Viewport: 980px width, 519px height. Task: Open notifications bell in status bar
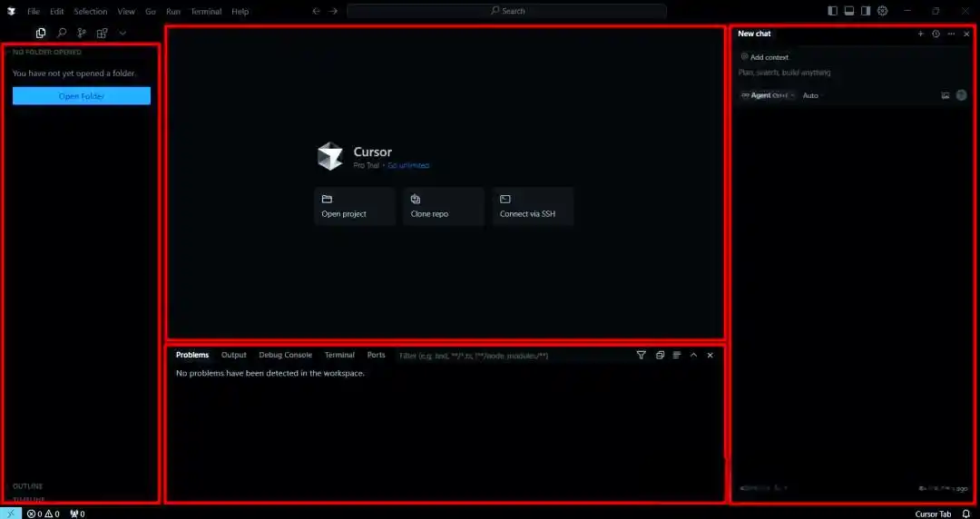(965, 514)
